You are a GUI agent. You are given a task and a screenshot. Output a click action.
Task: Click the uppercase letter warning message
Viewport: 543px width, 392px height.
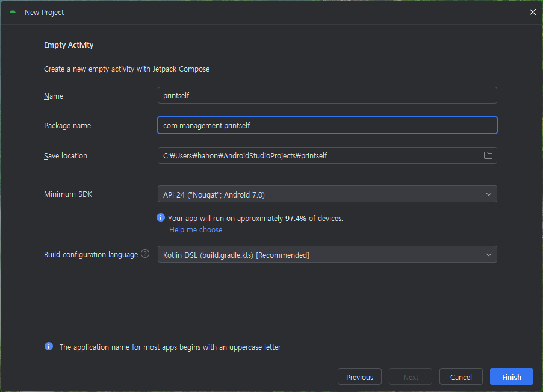[x=170, y=347]
